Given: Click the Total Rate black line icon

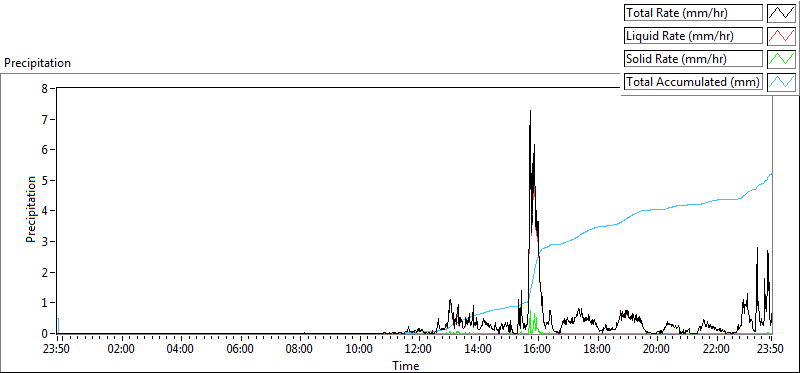Looking at the screenshot, I should pyautogui.click(x=781, y=13).
